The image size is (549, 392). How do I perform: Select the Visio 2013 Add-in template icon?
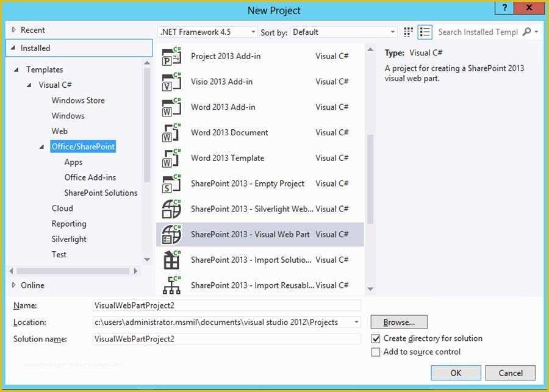[171, 82]
